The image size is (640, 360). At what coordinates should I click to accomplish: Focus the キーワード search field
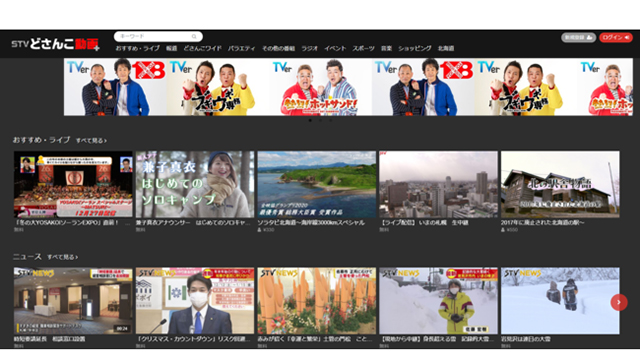click(158, 37)
